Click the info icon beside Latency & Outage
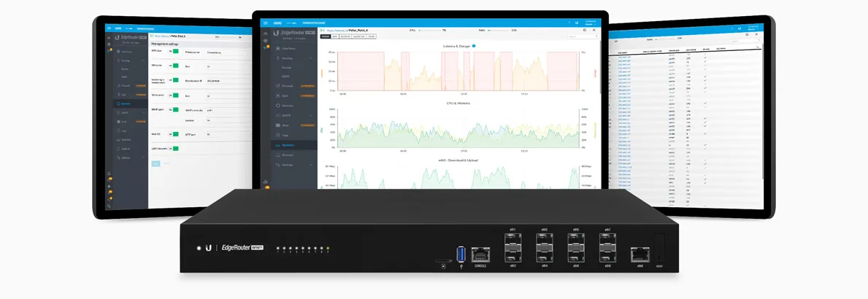The image size is (868, 299). [x=474, y=46]
